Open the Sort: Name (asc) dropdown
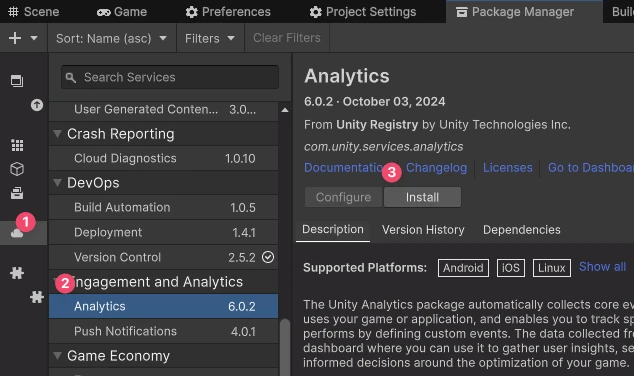 [111, 38]
